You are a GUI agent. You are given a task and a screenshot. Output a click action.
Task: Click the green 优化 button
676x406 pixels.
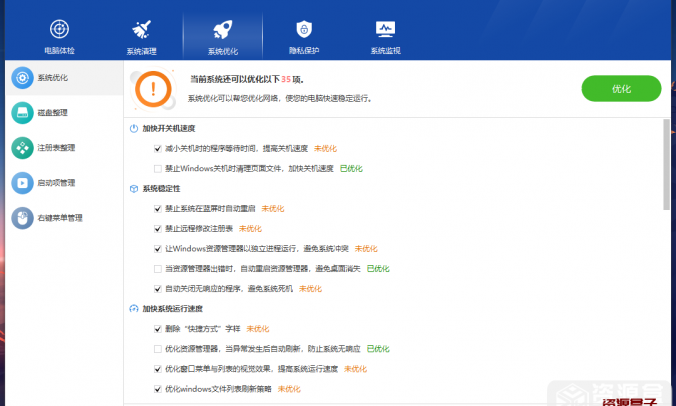621,89
